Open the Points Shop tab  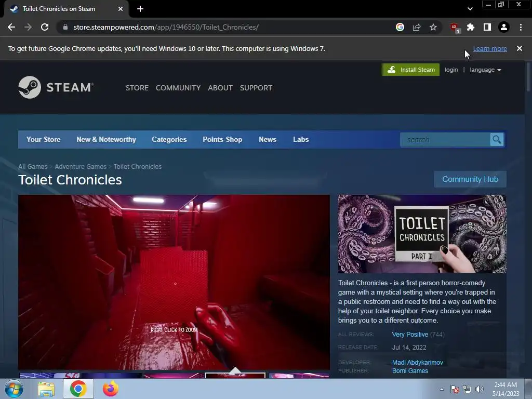[x=222, y=139]
